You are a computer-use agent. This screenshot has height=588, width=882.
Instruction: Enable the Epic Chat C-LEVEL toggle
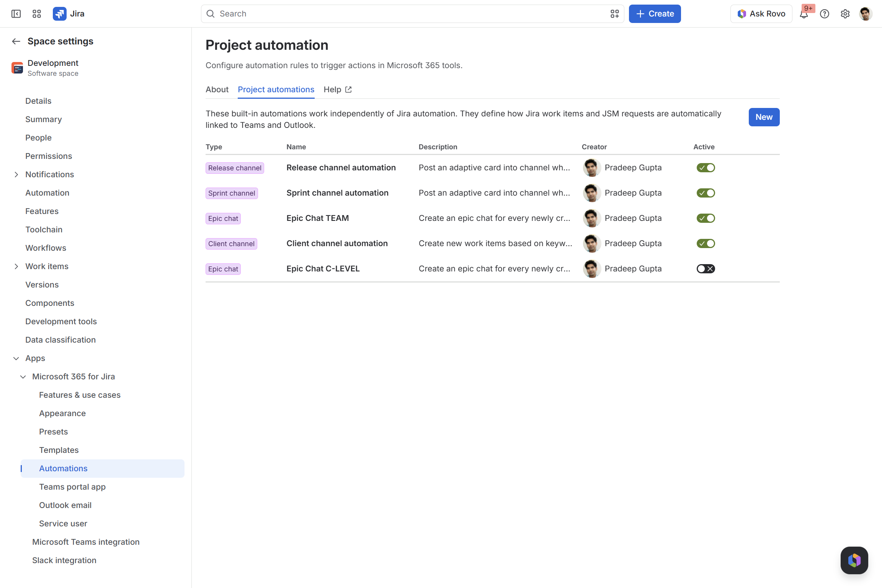706,269
